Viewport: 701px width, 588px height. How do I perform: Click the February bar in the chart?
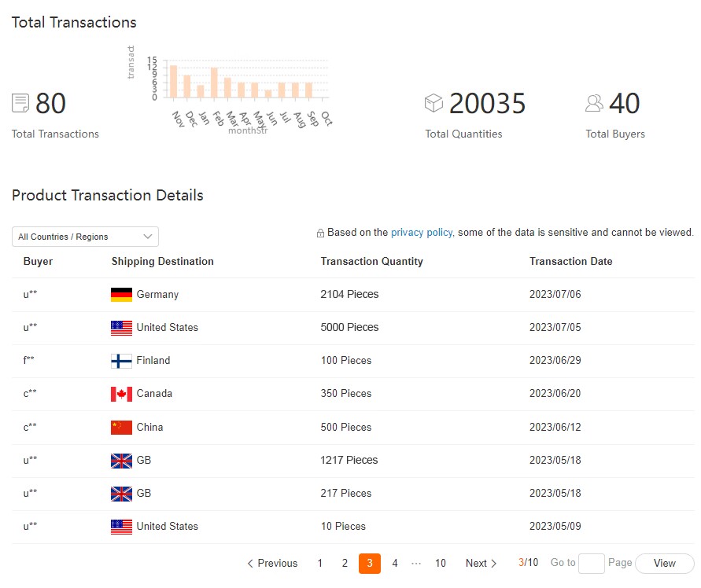pyautogui.click(x=214, y=83)
